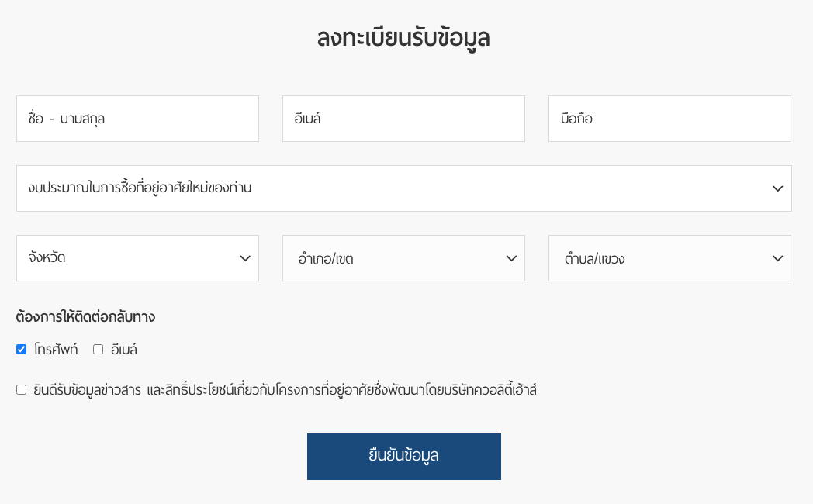813x504 pixels.
Task: Click the chevron arrow in อำเภอ/เขต field
Action: click(x=511, y=258)
